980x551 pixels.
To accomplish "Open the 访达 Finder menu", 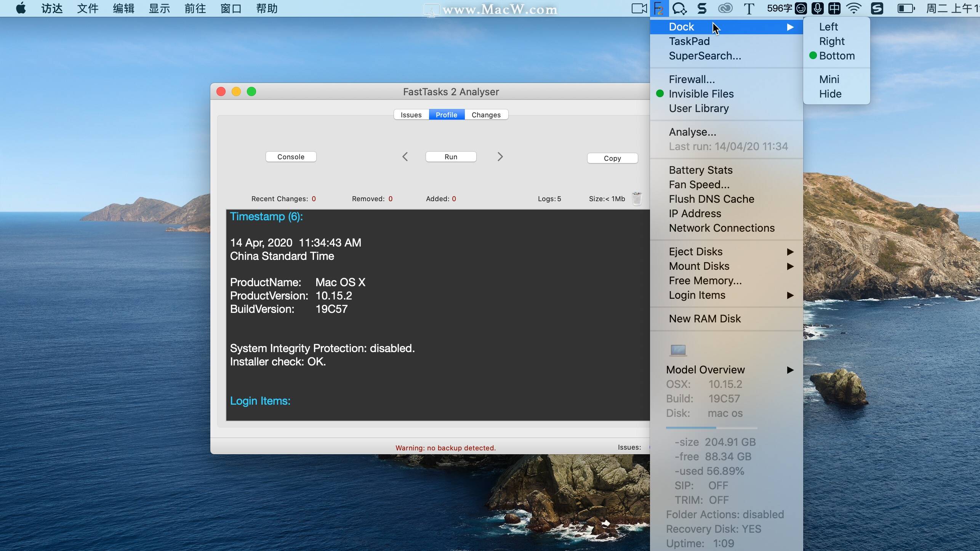I will pos(52,8).
